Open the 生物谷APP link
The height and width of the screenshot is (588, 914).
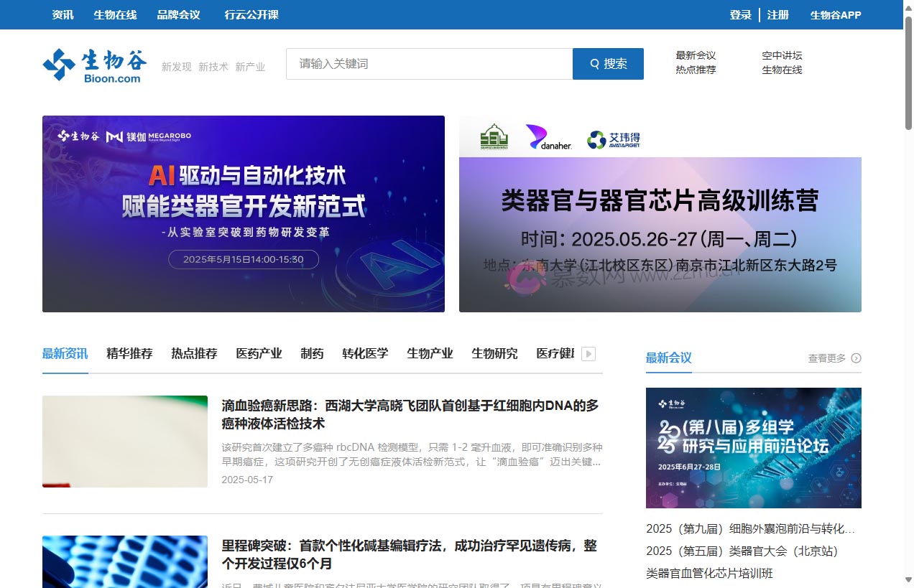pos(835,15)
